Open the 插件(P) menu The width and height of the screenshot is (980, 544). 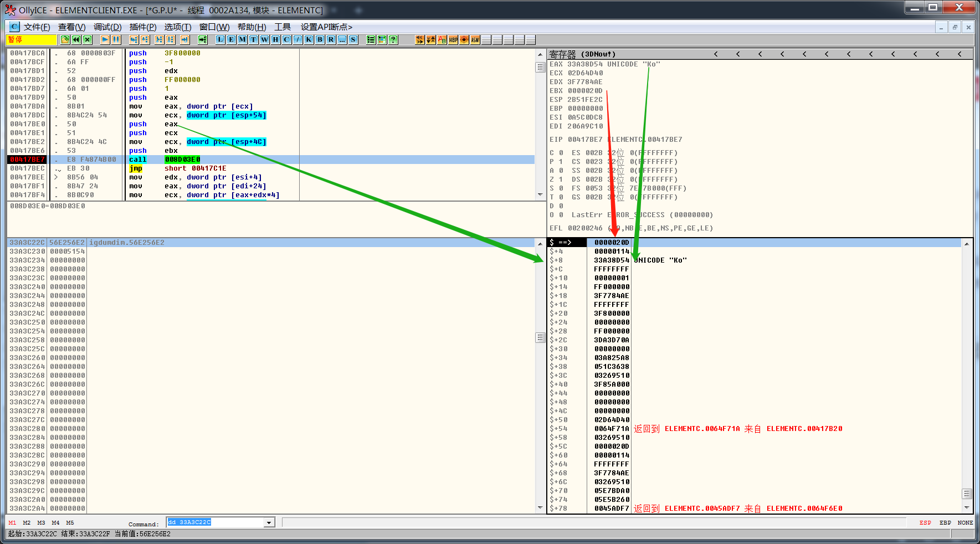click(143, 27)
